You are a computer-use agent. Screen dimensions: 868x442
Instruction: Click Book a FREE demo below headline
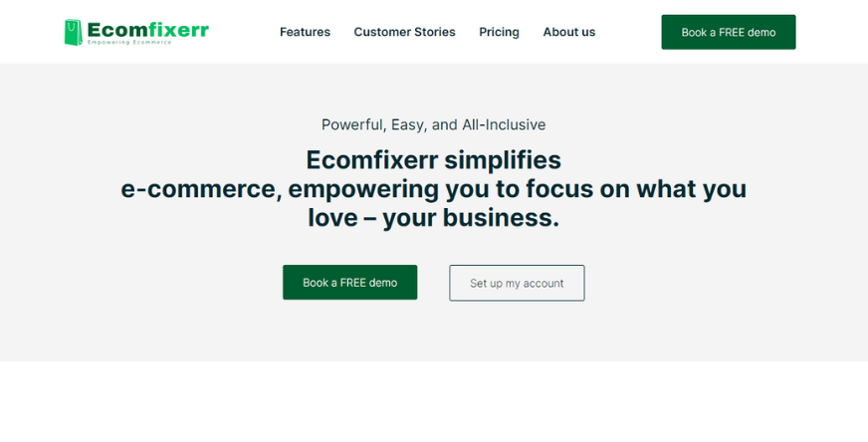[349, 283]
